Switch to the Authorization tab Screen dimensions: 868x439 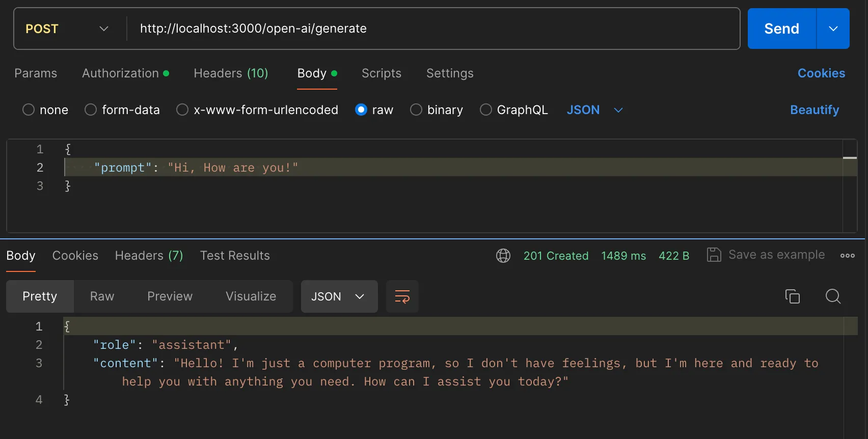tap(125, 73)
